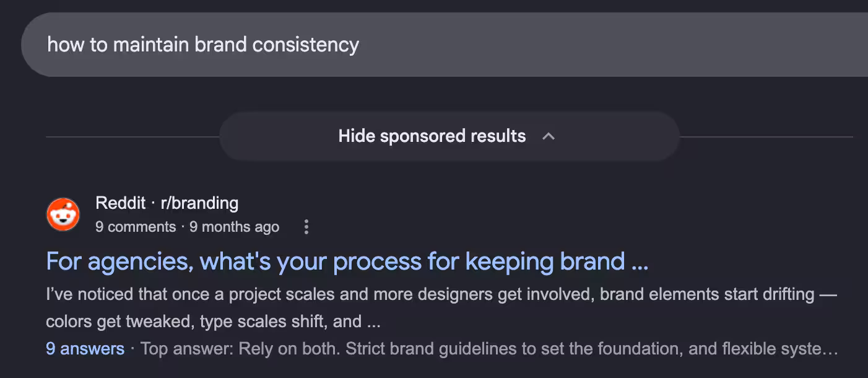Click the "Hide sponsored results" button
The image size is (868, 378).
click(x=449, y=136)
